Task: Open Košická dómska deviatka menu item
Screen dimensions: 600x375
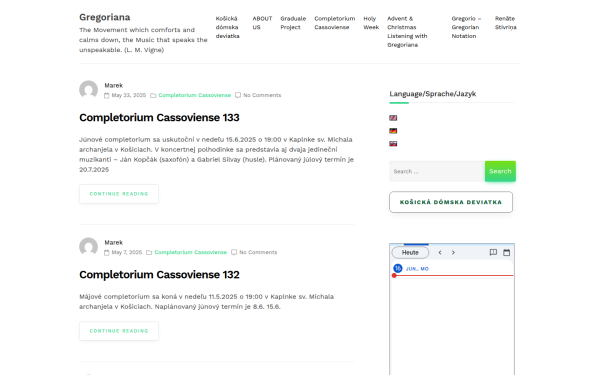Action: coord(227,27)
